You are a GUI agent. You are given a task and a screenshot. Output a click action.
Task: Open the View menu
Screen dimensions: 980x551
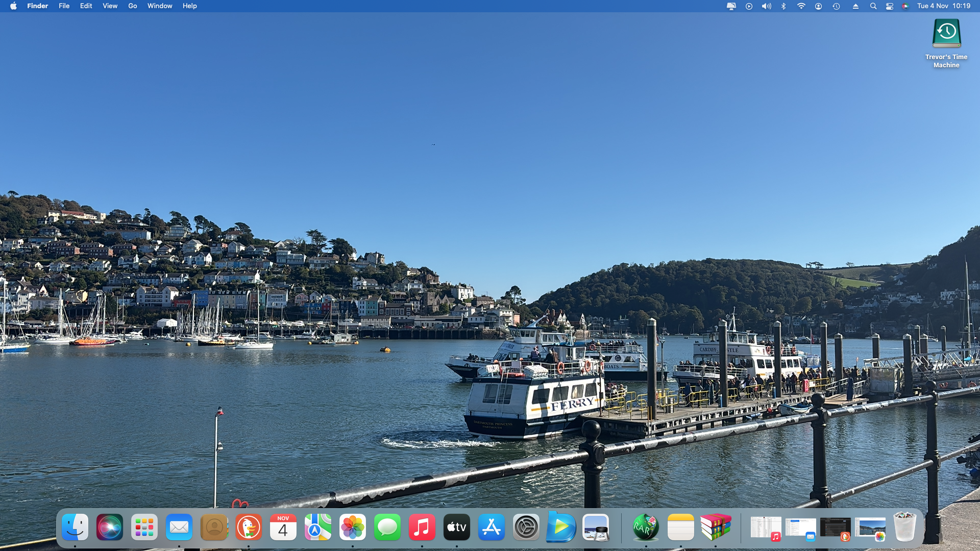click(x=110, y=6)
